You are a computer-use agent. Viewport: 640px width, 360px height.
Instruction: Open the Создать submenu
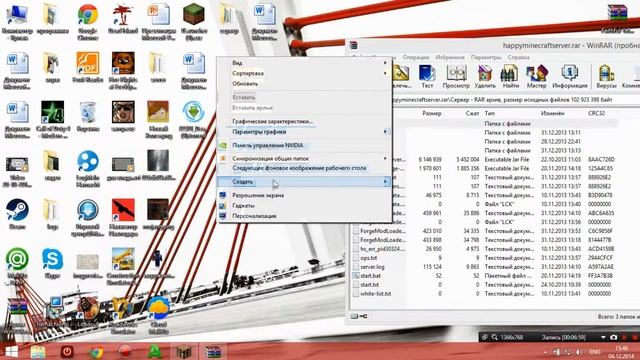pos(304,182)
